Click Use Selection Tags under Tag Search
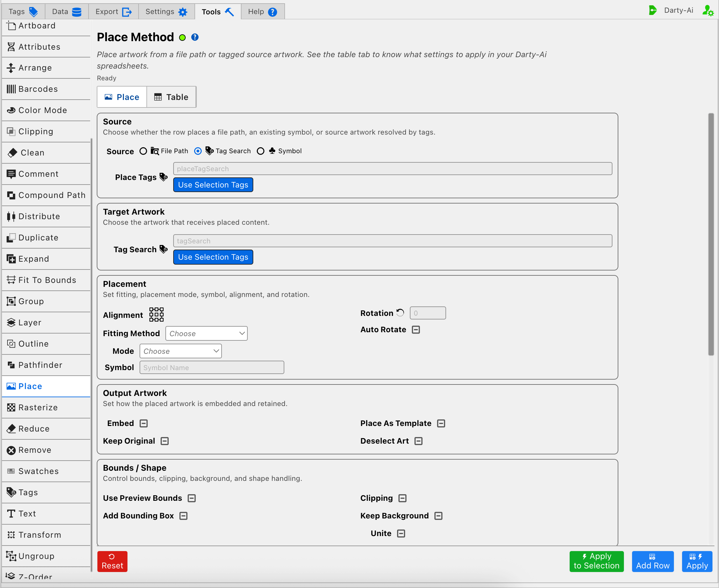This screenshot has height=588, width=719. tap(213, 257)
